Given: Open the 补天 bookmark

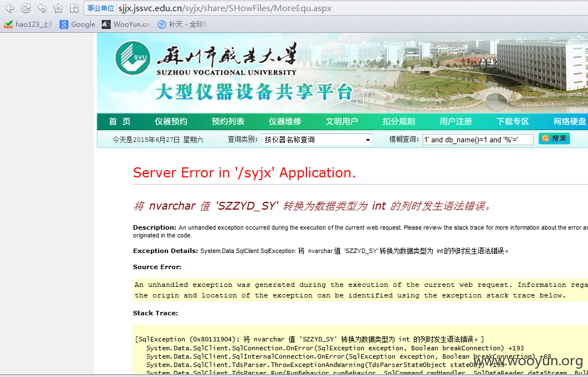Looking at the screenshot, I should 182,24.
